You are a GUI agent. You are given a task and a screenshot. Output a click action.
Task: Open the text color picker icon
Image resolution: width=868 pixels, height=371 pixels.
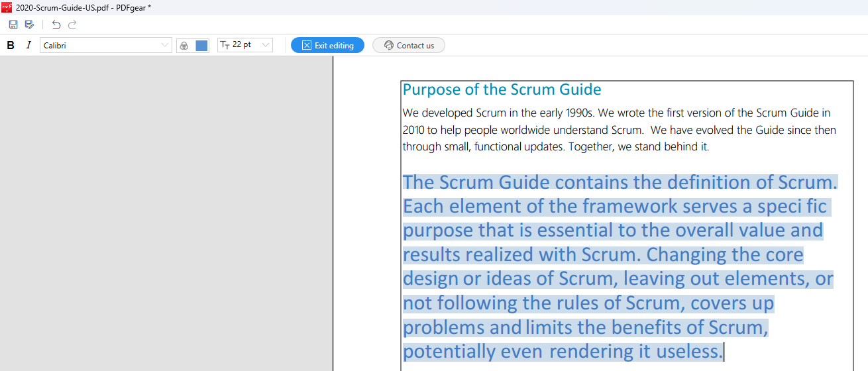(184, 46)
